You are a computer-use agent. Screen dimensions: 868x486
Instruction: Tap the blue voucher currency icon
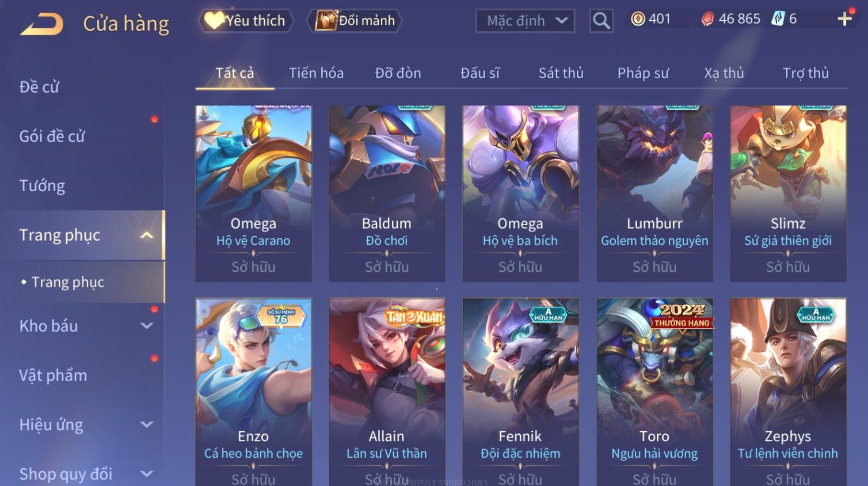click(778, 18)
